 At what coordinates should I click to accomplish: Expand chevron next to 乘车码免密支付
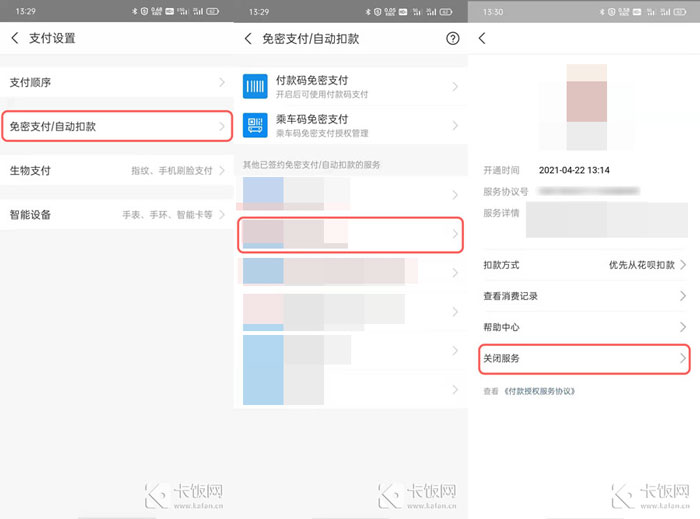click(x=455, y=126)
